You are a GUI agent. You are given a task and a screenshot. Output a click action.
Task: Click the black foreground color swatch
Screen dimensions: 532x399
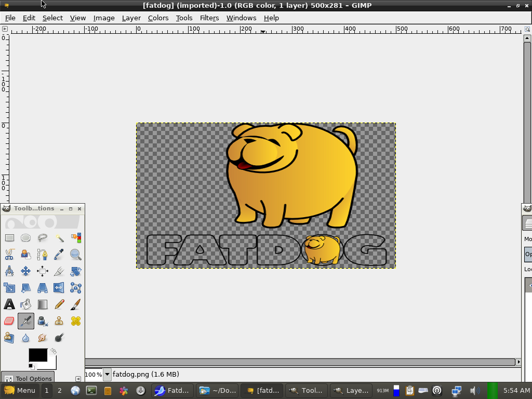(37, 355)
